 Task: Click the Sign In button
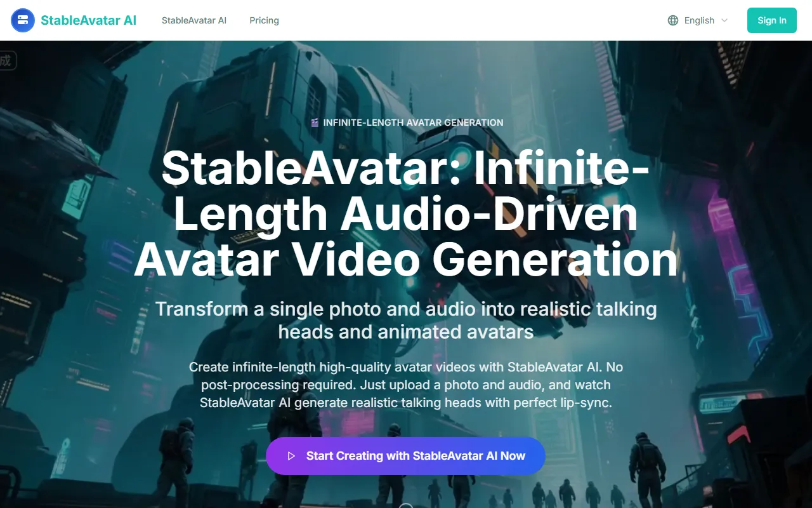point(771,20)
